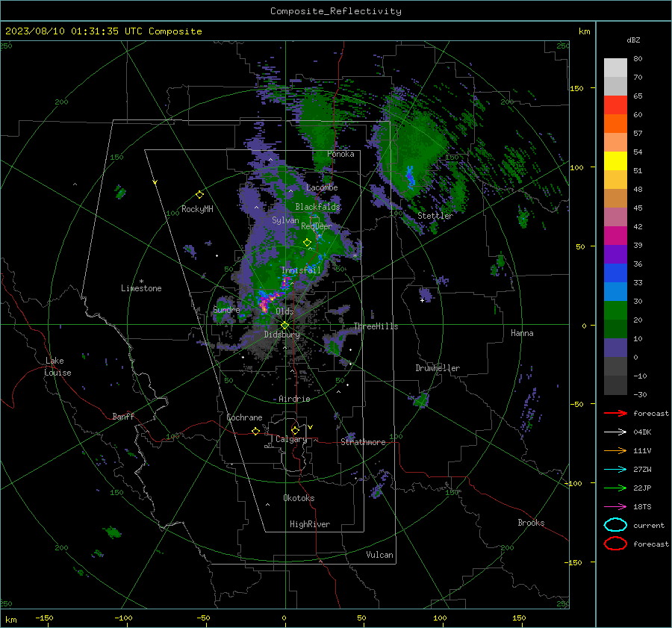The width and height of the screenshot is (672, 628).
Task: Click the yellow diamond marker above Calgary
Action: (295, 430)
